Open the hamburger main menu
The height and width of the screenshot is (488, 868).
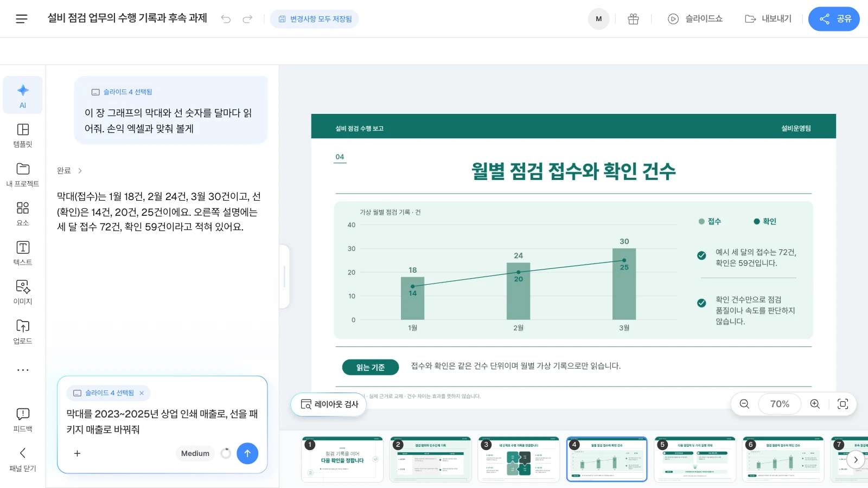[x=22, y=19]
